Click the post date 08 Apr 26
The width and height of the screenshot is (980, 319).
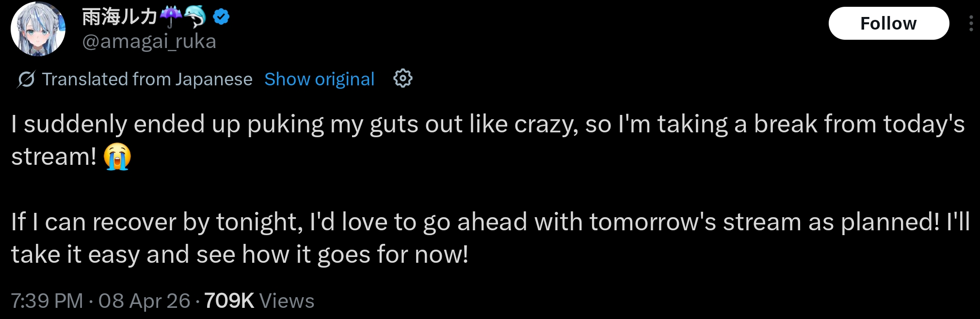pos(144,301)
